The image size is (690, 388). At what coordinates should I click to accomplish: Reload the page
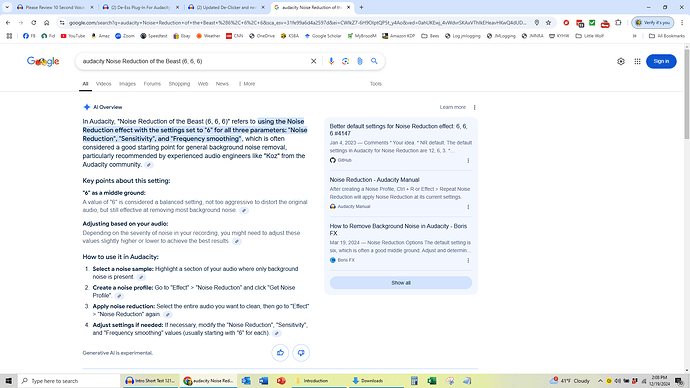coord(33,22)
